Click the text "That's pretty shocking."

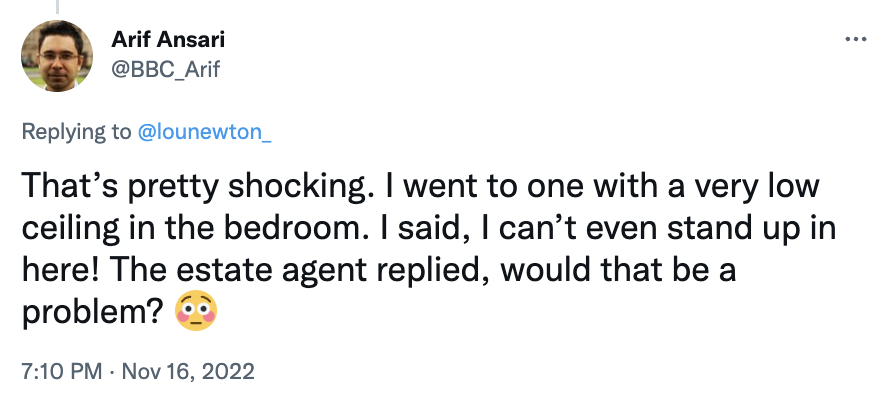click(195, 186)
